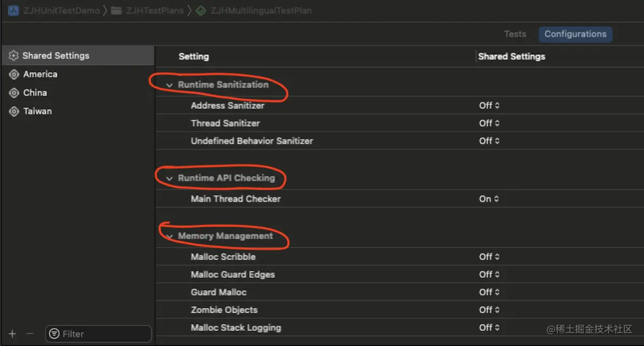Open Zombie Objects Off popup
The height and width of the screenshot is (346, 644).
click(x=489, y=310)
